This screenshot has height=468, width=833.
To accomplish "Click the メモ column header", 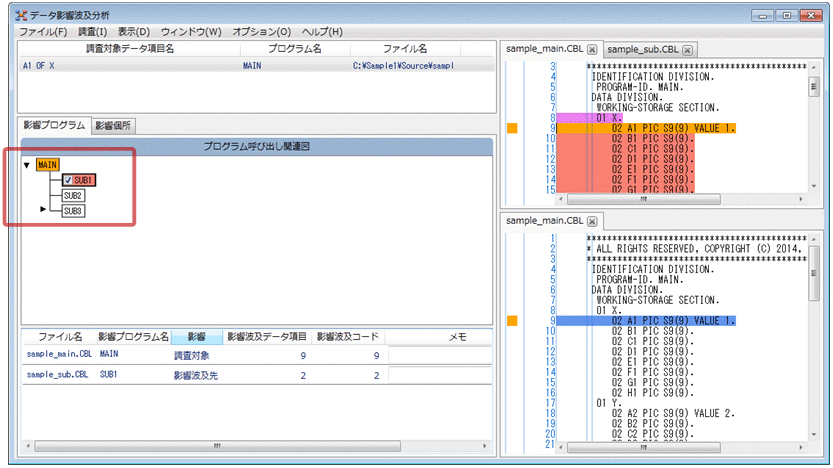I will [x=457, y=337].
